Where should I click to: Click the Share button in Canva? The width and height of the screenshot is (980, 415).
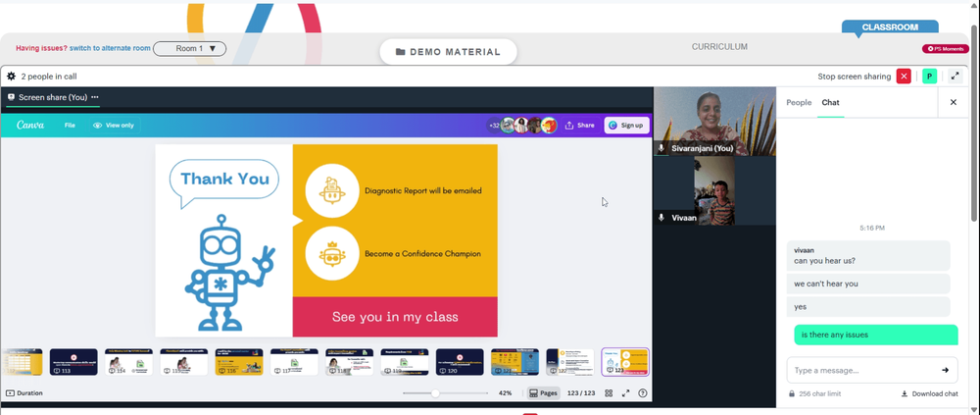point(580,126)
